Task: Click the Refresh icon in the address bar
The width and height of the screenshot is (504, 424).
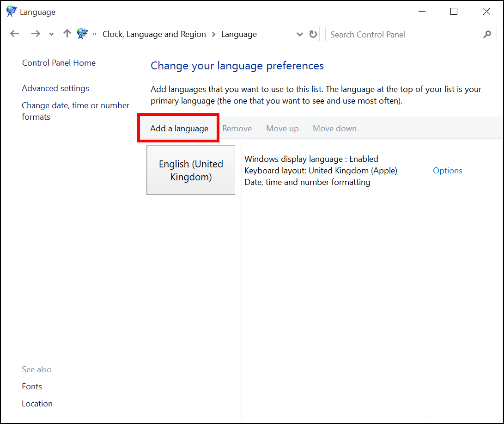Action: [x=313, y=34]
